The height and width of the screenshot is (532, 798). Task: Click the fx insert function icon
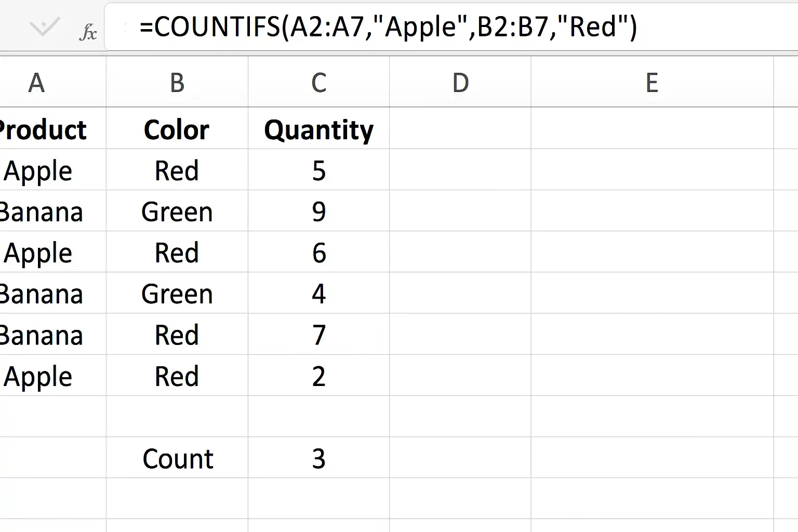(88, 33)
